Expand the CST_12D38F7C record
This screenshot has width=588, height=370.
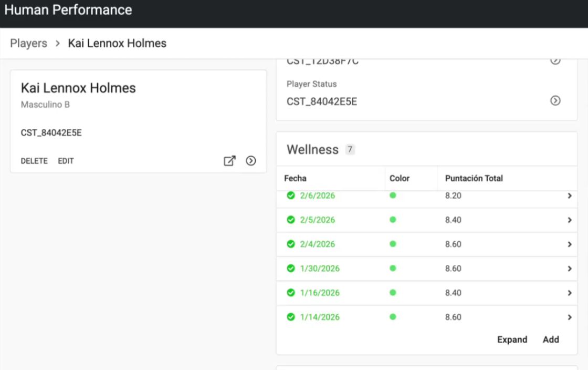[x=555, y=60]
